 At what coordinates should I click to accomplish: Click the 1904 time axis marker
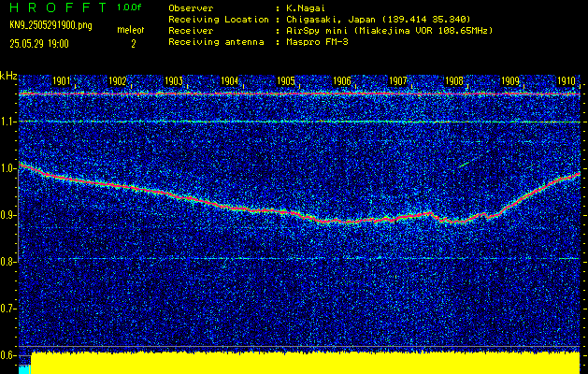coord(230,81)
